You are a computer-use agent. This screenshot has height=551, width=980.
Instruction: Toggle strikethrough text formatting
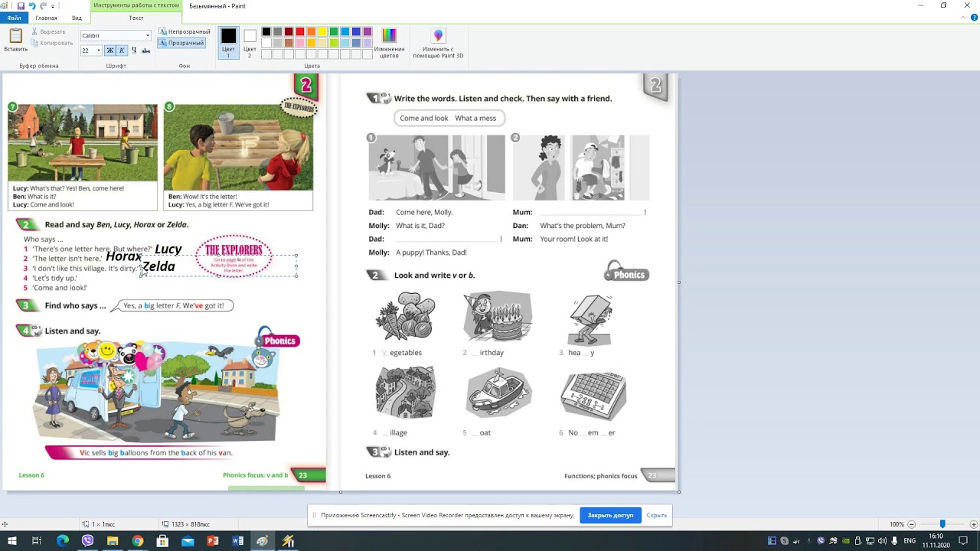coord(145,51)
